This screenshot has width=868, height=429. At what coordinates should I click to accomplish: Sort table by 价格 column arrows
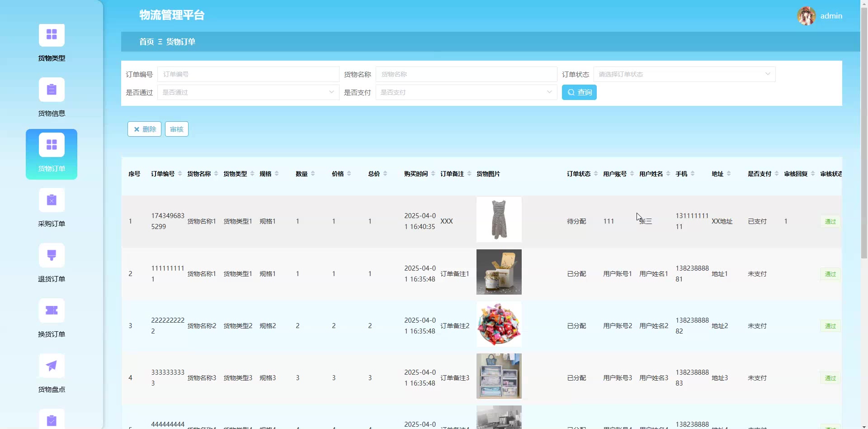[x=349, y=174]
